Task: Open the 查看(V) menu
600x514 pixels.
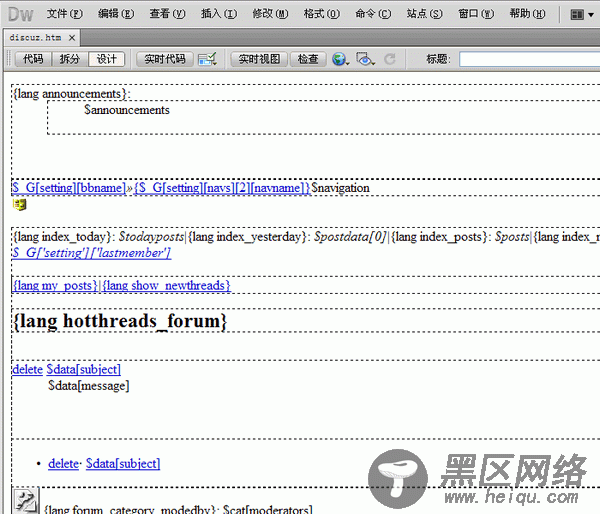Action: (x=167, y=14)
